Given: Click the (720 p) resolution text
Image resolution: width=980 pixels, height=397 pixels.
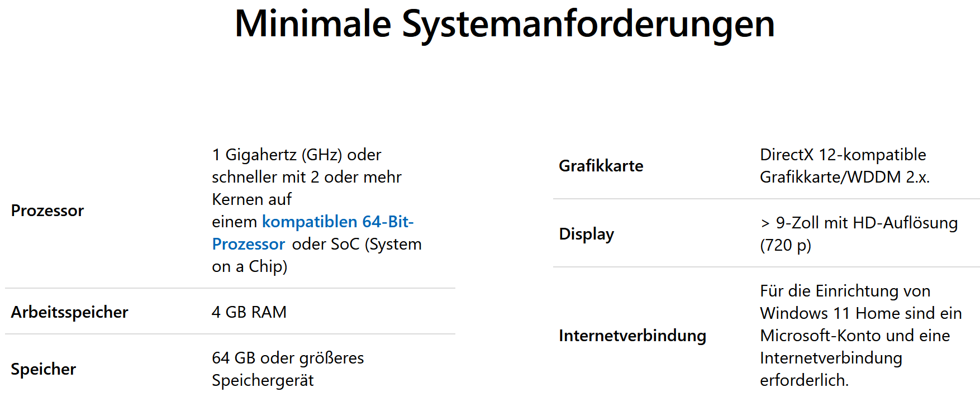Looking at the screenshot, I should click(x=786, y=245).
